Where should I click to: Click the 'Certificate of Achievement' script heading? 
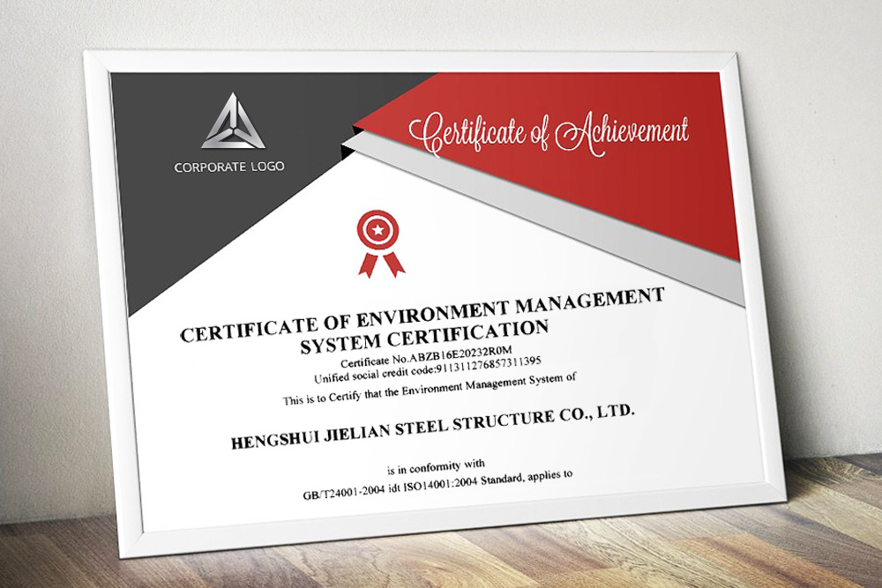click(549, 133)
